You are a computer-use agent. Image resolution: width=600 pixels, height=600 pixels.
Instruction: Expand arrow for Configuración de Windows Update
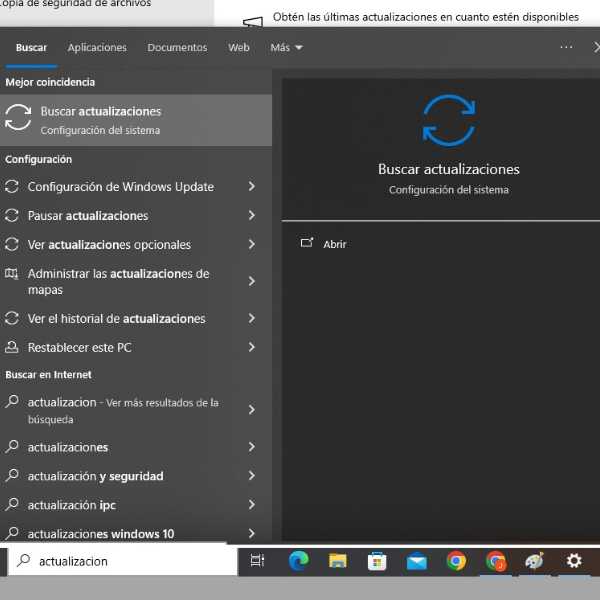[251, 187]
